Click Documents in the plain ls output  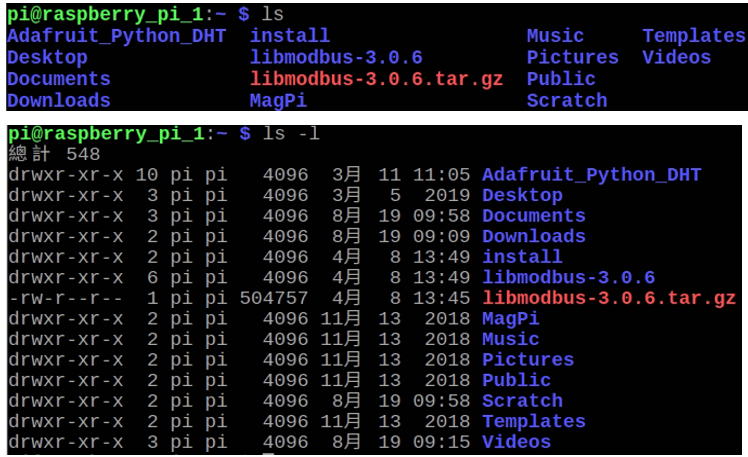point(59,79)
